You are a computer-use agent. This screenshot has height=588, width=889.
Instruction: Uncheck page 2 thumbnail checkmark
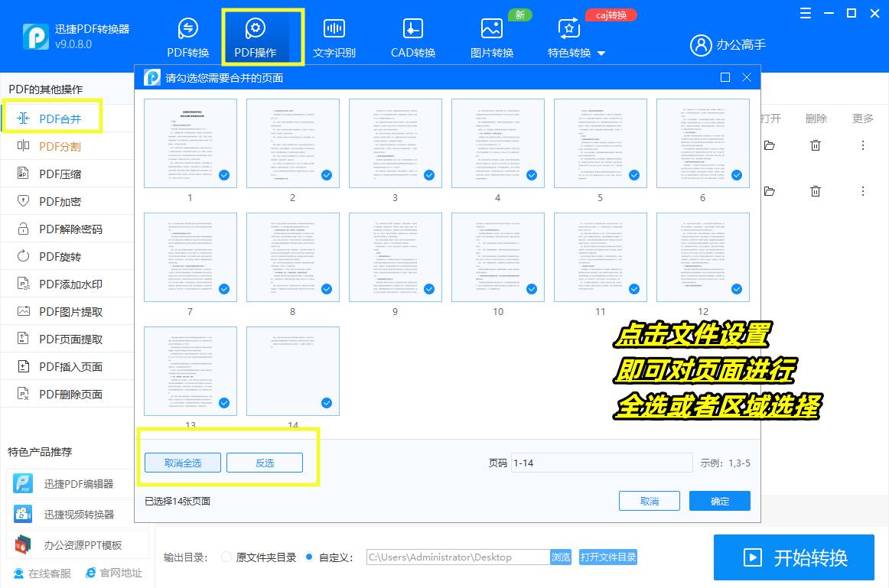click(x=327, y=175)
